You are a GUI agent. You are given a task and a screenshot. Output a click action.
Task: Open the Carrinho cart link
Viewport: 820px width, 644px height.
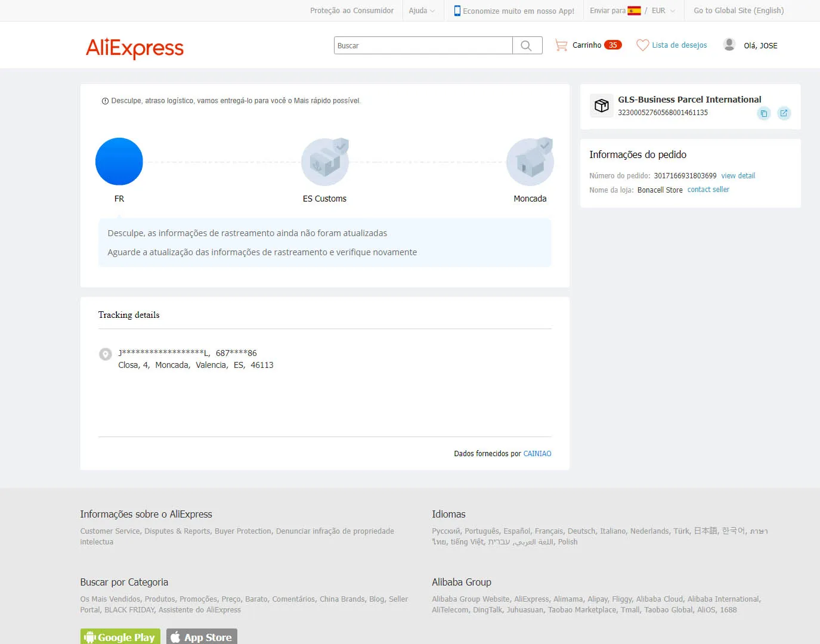[x=587, y=45]
